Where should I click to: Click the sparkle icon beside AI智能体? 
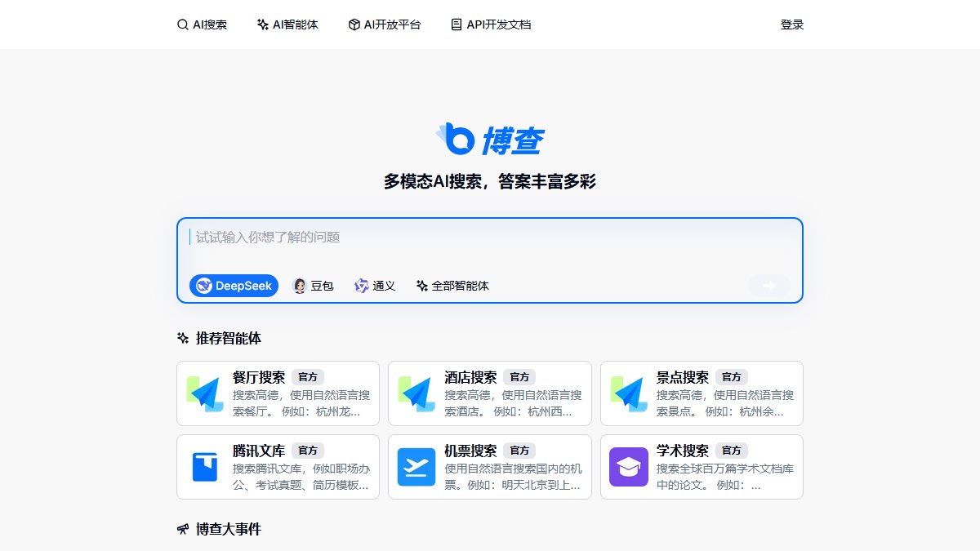(263, 24)
